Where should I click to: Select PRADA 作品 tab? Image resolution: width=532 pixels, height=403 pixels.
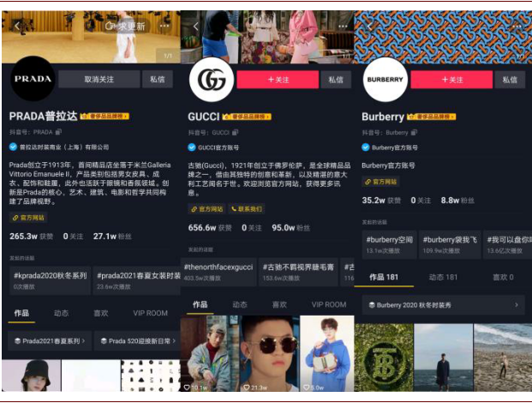[21, 313]
